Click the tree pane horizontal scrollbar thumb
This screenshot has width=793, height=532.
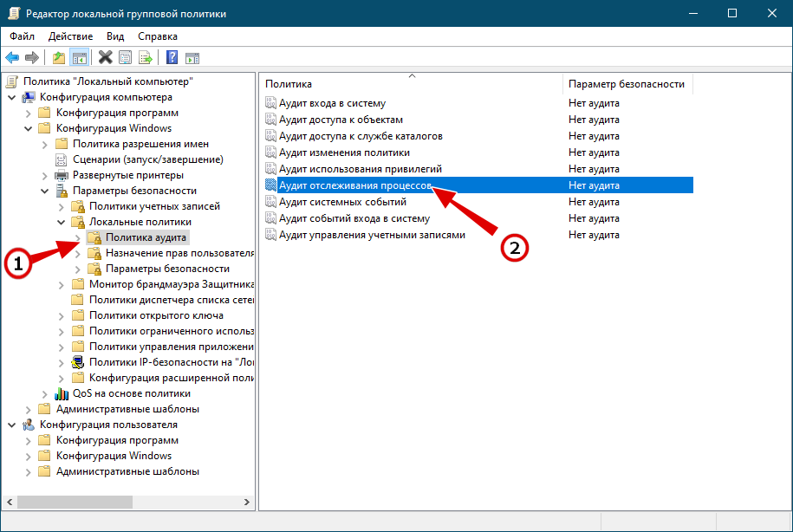[x=75, y=503]
